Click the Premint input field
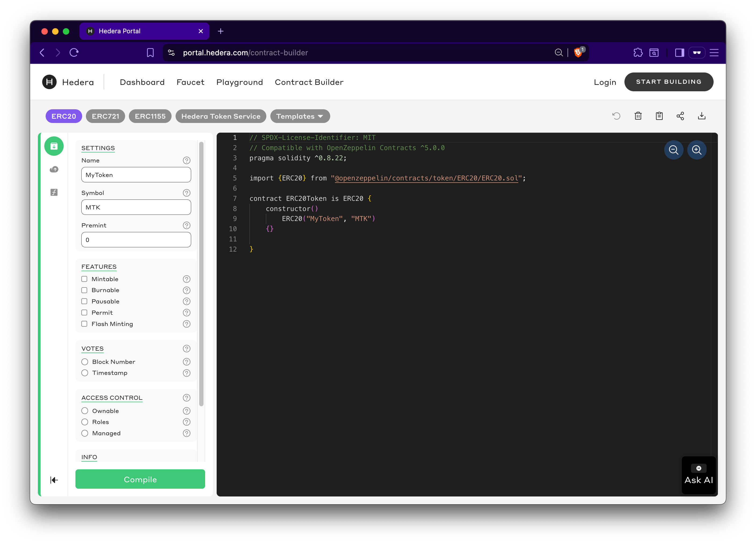The height and width of the screenshot is (544, 756). [x=136, y=240]
